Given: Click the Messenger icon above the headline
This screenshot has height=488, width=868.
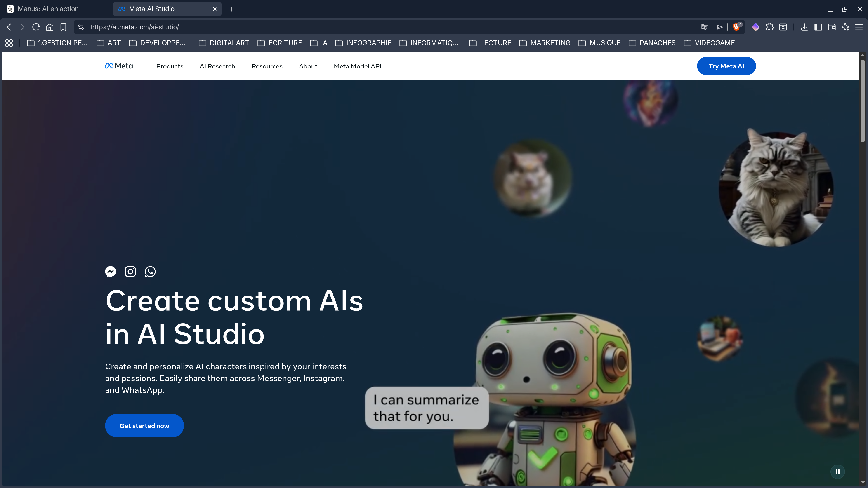Looking at the screenshot, I should [111, 271].
